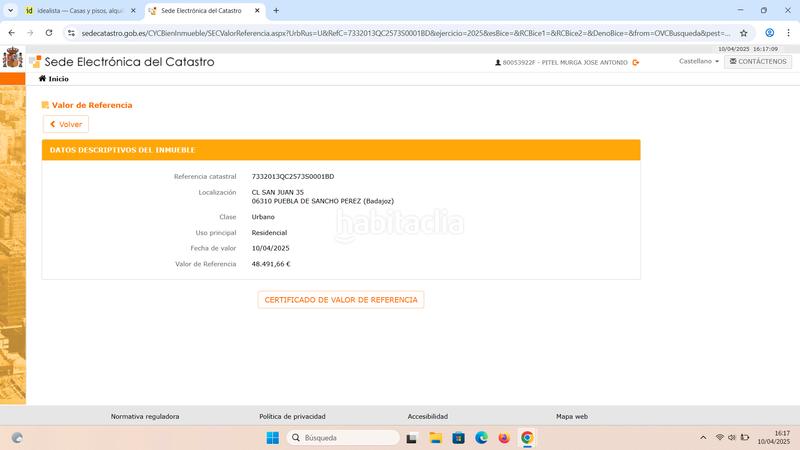Show hidden system tray icons
This screenshot has height=450, width=800.
702,437
